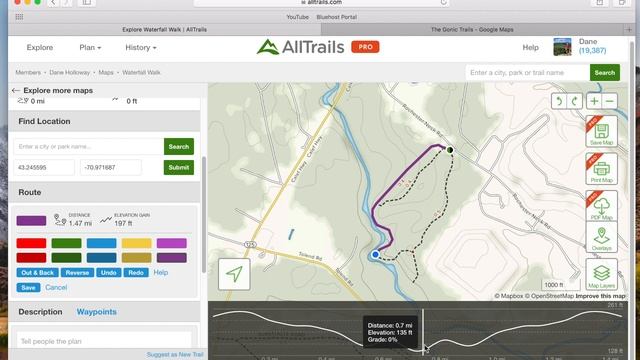The width and height of the screenshot is (640, 360).
Task: Submit the coordinates
Action: (x=179, y=167)
